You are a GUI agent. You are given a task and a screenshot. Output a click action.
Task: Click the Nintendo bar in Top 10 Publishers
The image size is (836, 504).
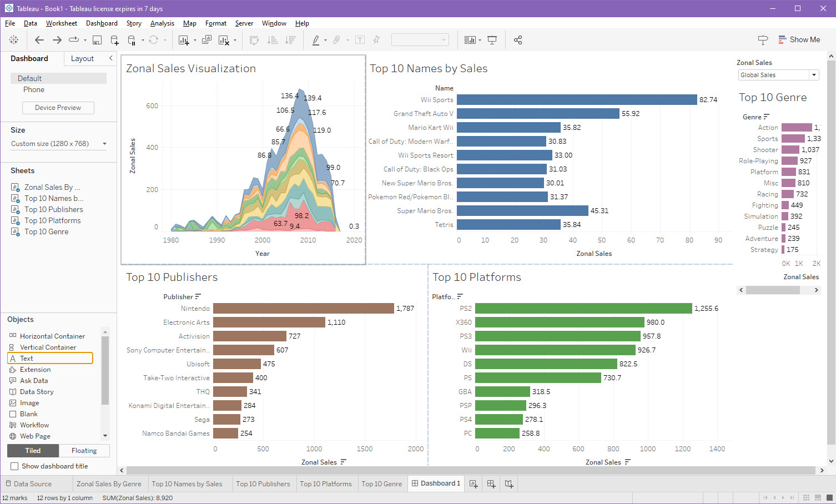tap(304, 308)
